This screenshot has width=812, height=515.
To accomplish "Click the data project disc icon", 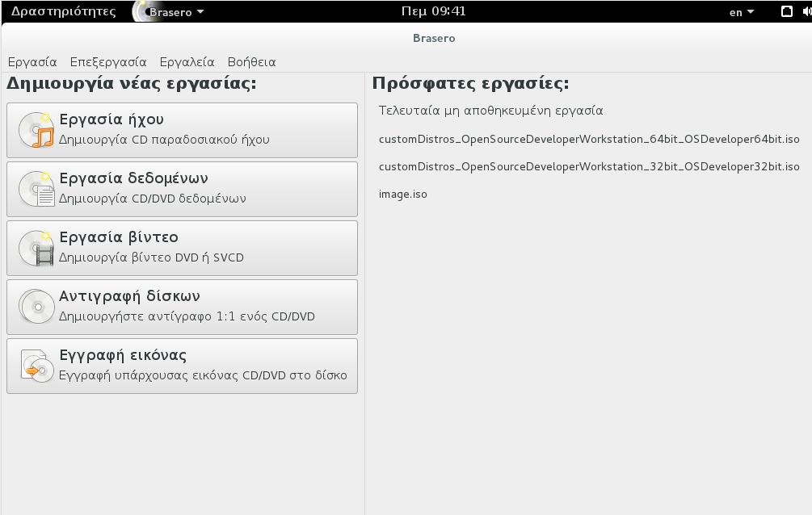I will 36,189.
